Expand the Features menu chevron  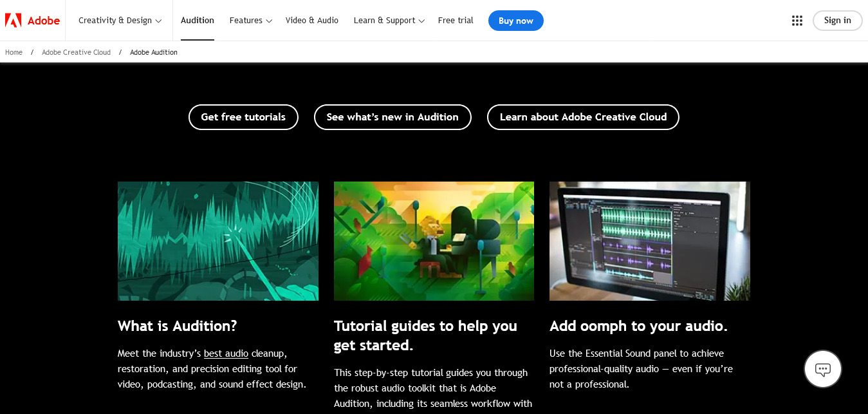click(x=270, y=21)
